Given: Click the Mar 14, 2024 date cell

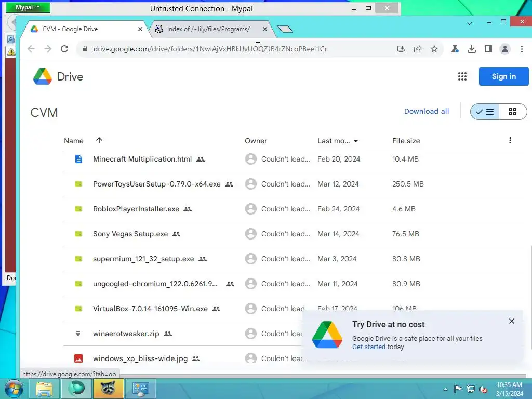Looking at the screenshot, I should (x=338, y=234).
